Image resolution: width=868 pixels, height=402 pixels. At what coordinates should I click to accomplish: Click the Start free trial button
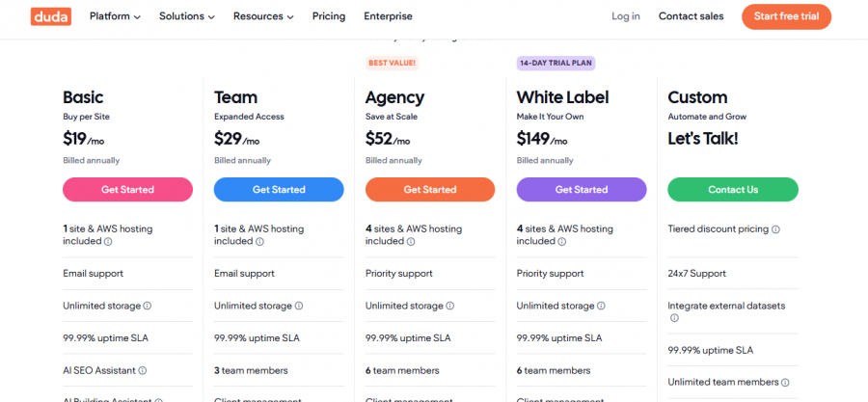(x=786, y=16)
